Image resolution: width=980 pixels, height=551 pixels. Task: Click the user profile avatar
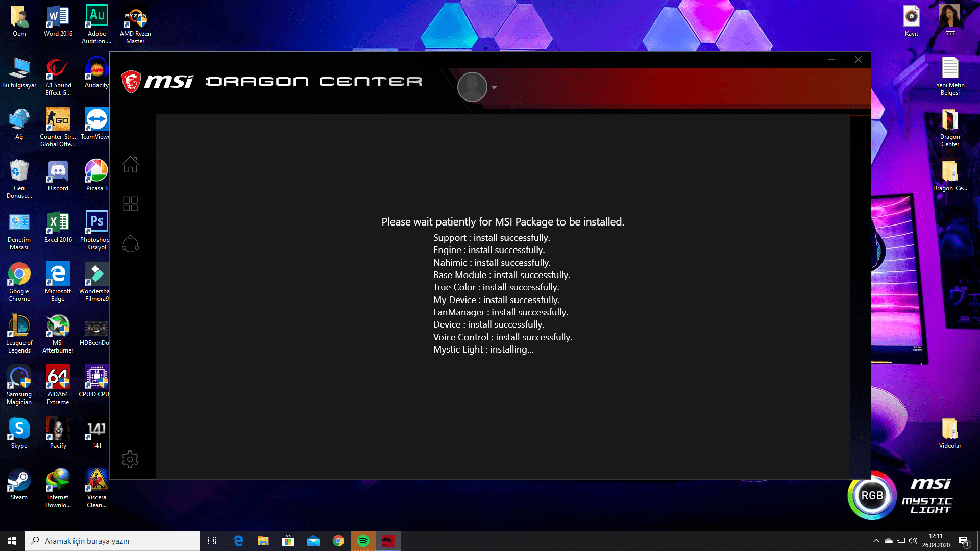[472, 87]
